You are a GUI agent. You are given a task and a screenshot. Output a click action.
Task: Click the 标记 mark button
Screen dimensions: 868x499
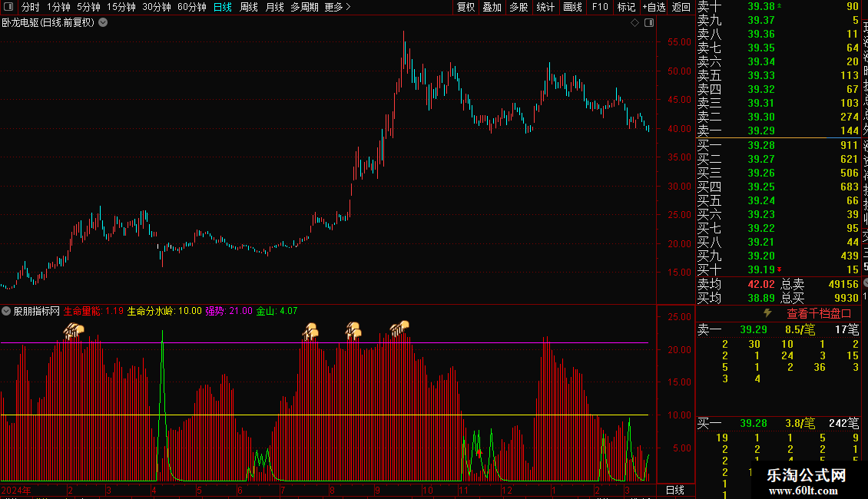click(x=626, y=7)
